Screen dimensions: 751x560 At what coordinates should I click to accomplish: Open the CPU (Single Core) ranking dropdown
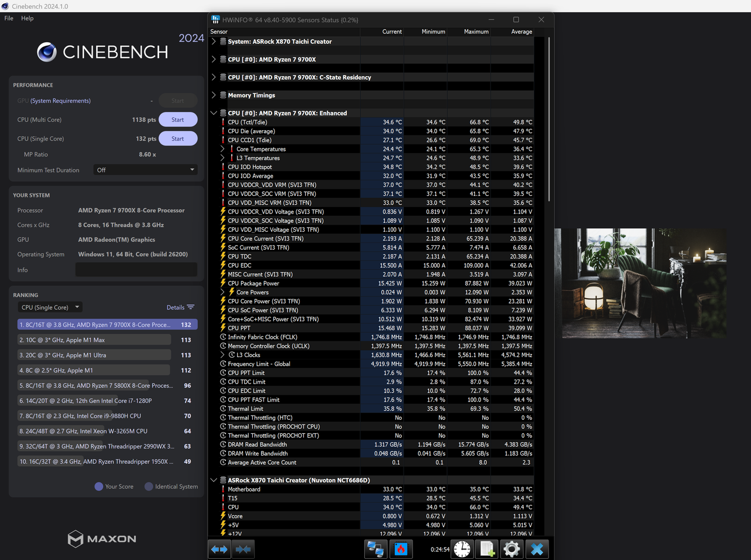[50, 307]
